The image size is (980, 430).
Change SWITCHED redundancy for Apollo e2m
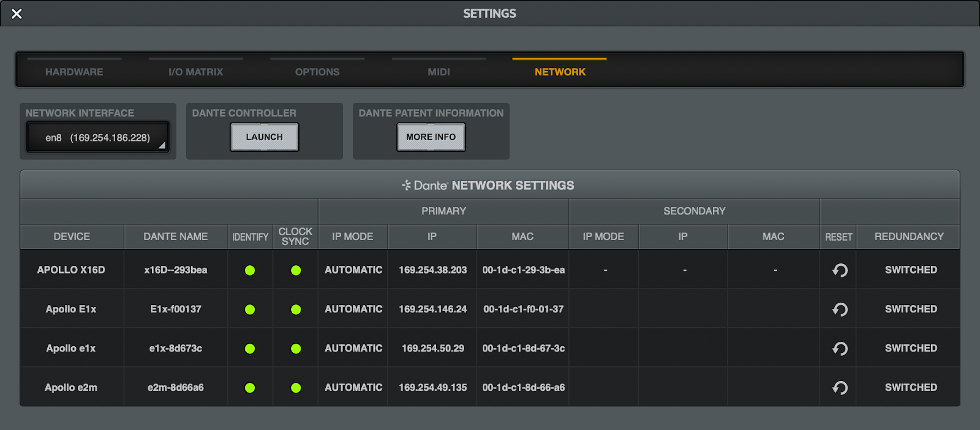(x=911, y=387)
